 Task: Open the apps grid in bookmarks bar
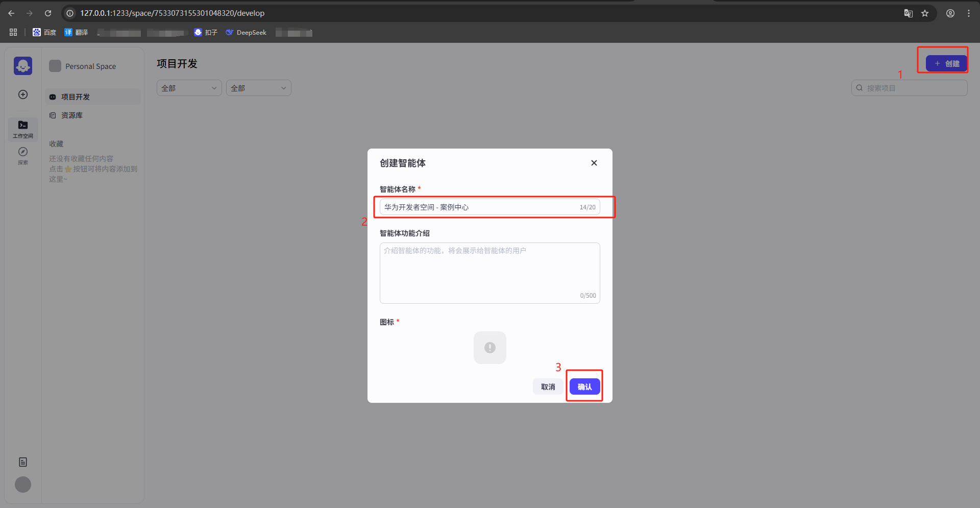(x=13, y=32)
